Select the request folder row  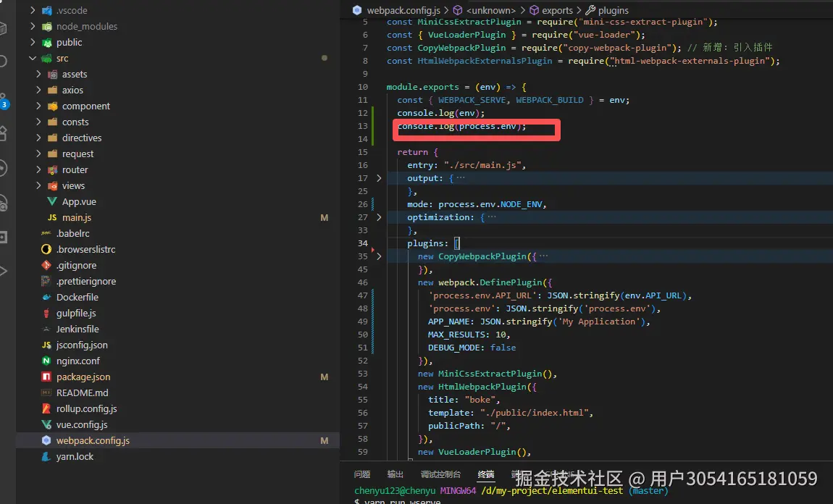177,154
